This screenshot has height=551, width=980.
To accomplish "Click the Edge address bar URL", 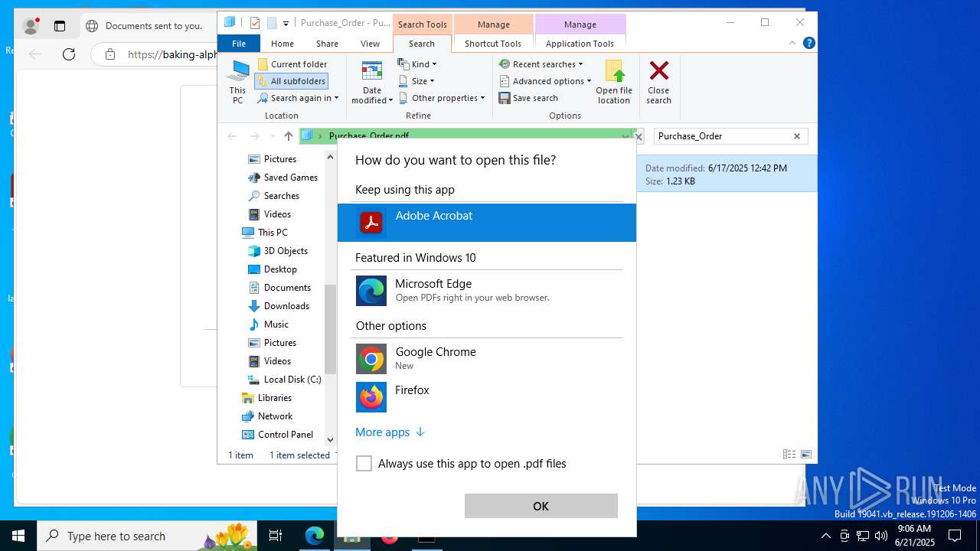I will tap(172, 54).
